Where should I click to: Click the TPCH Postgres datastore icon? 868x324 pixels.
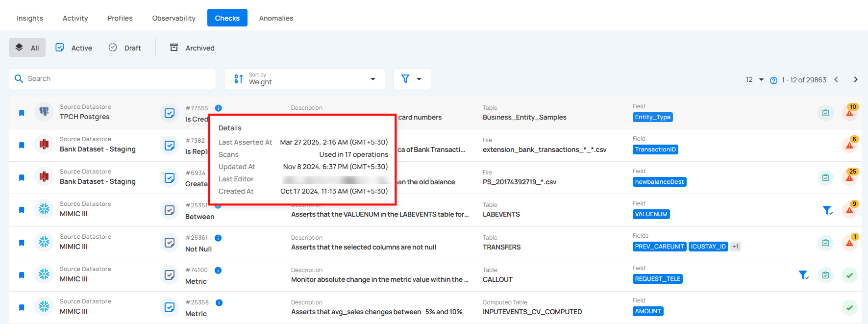[x=44, y=112]
